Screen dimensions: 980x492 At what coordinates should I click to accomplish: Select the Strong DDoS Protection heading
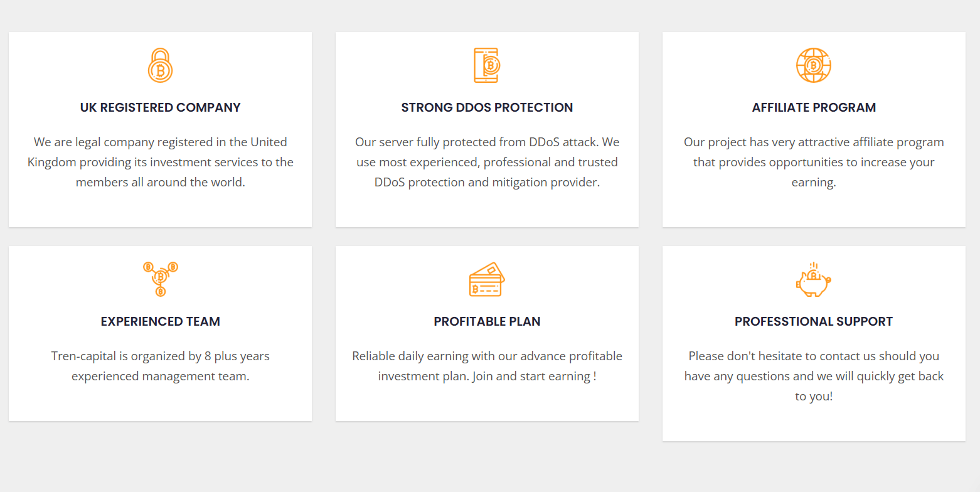click(487, 107)
